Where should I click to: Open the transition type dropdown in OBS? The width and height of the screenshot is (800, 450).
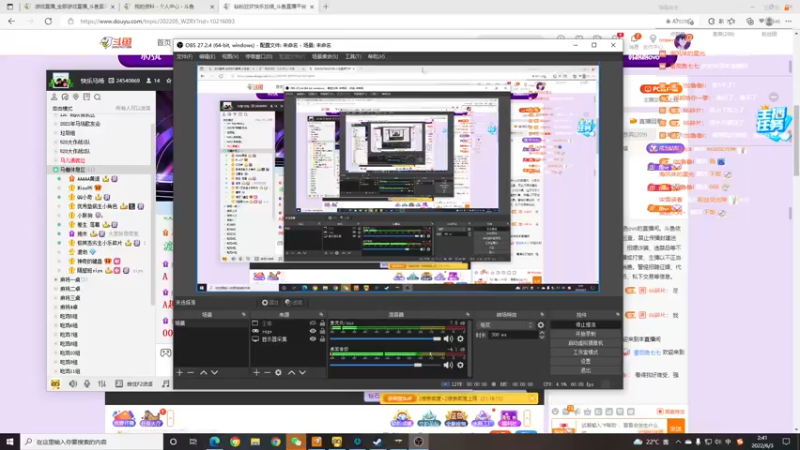(x=505, y=325)
